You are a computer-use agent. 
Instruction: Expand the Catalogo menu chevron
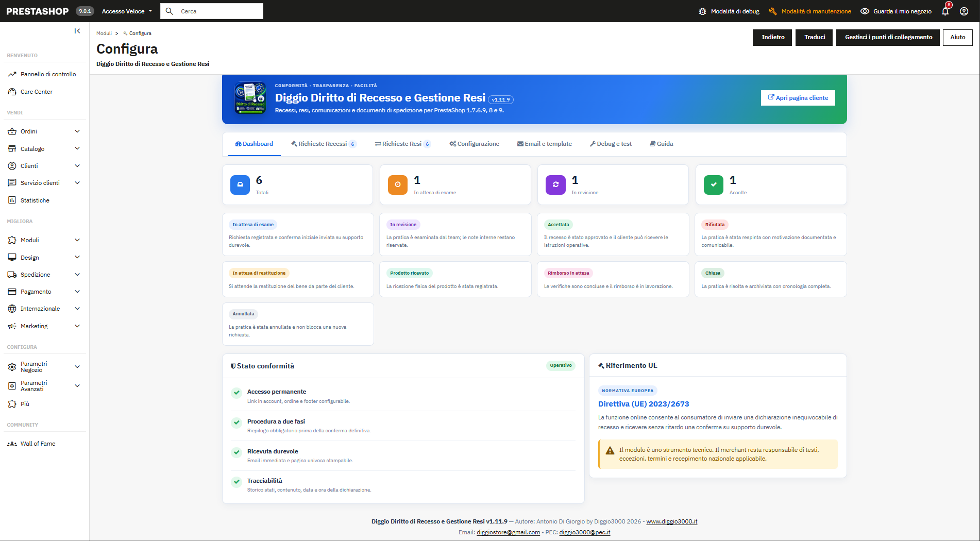click(x=77, y=148)
